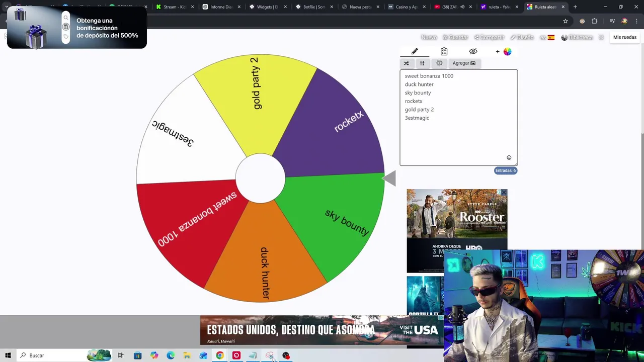Click 'duck hunter' entry line
Viewport: 644px width, 362px height.
pyautogui.click(x=419, y=84)
